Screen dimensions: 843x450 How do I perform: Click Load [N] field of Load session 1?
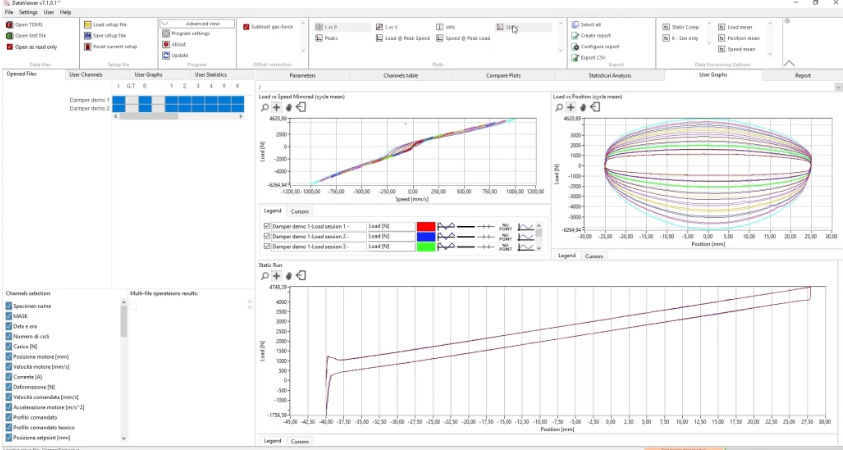391,226
